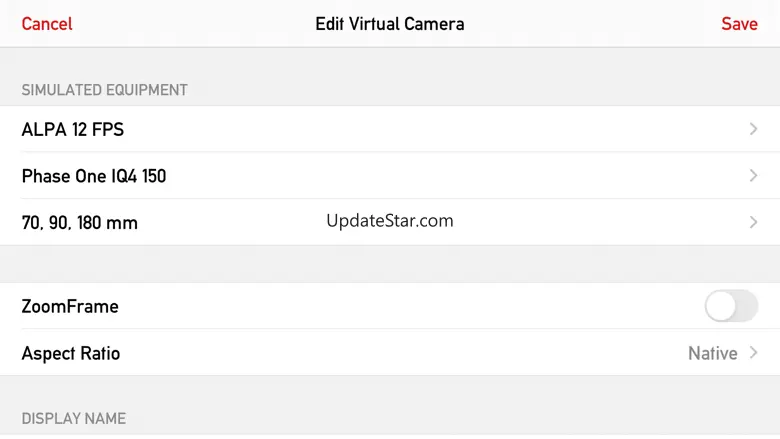780x439 pixels.
Task: Click the Native aspect ratio value
Action: pos(712,353)
